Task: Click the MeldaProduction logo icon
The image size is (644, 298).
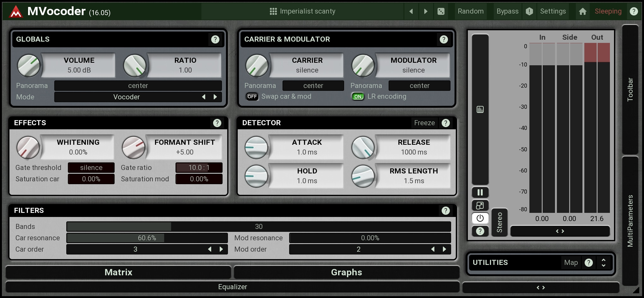Action: coord(15,12)
